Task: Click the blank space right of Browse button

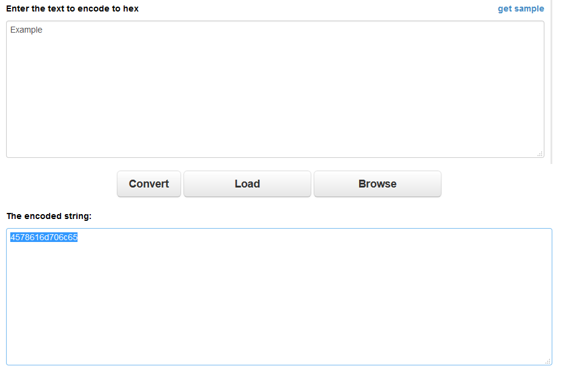Action: [497, 184]
